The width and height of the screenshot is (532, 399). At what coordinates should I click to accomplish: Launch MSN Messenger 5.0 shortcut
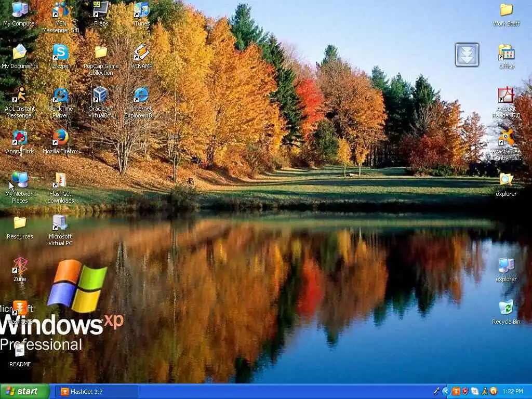pyautogui.click(x=60, y=16)
